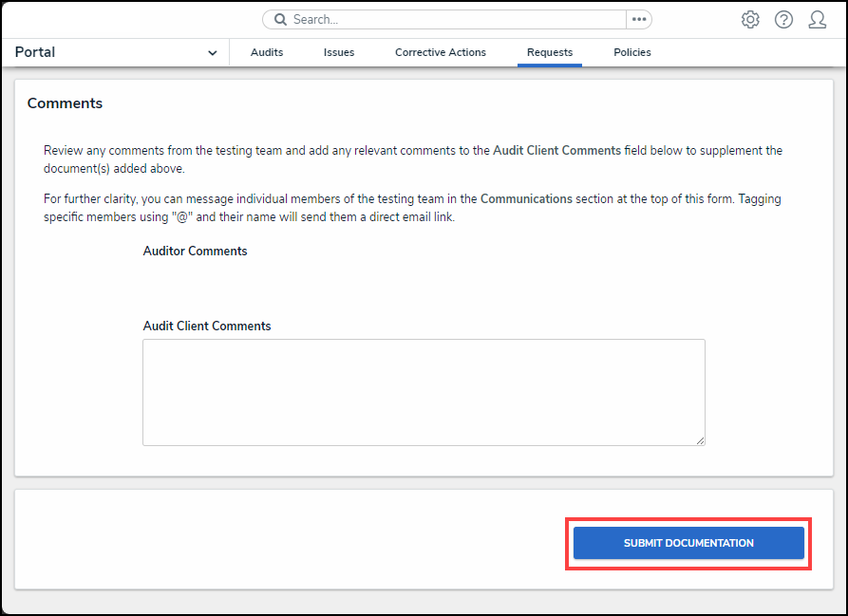The image size is (848, 616).
Task: Open the user profile icon
Action: [x=817, y=20]
